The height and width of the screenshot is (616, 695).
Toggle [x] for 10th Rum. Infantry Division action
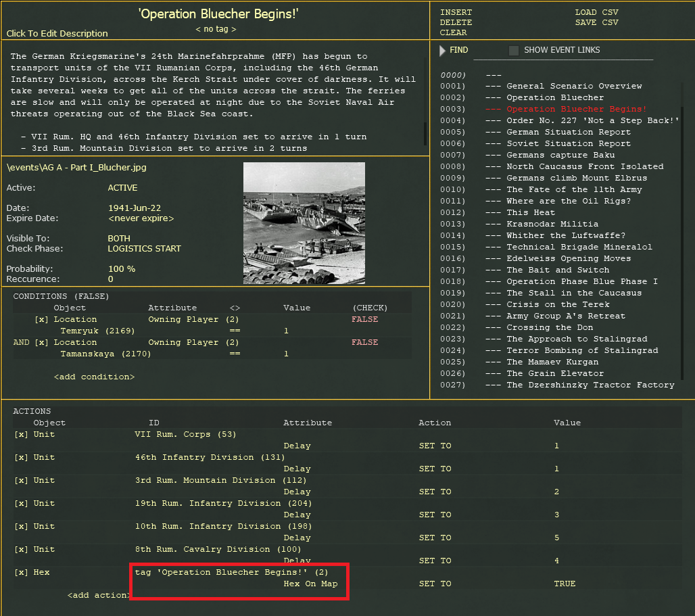(x=21, y=527)
